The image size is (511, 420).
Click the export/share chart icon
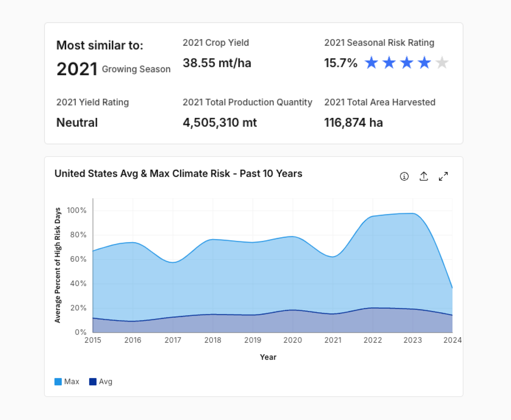[423, 176]
